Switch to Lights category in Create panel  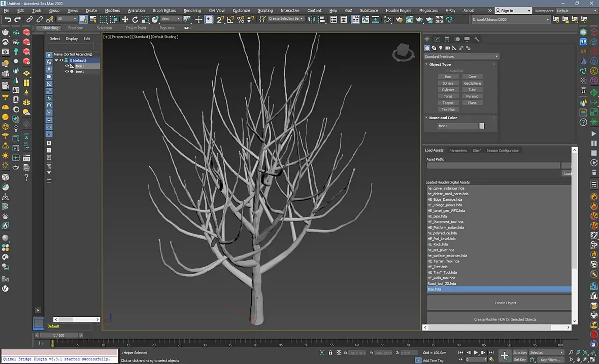(441, 48)
